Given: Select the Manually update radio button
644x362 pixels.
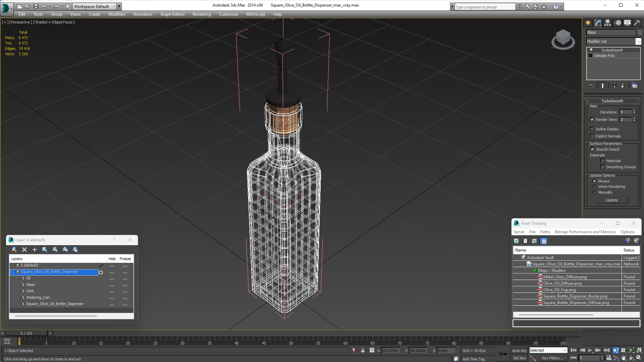Looking at the screenshot, I should click(594, 192).
